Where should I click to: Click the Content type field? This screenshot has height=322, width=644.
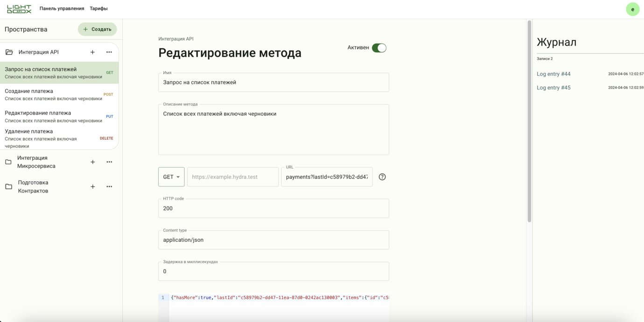point(273,240)
